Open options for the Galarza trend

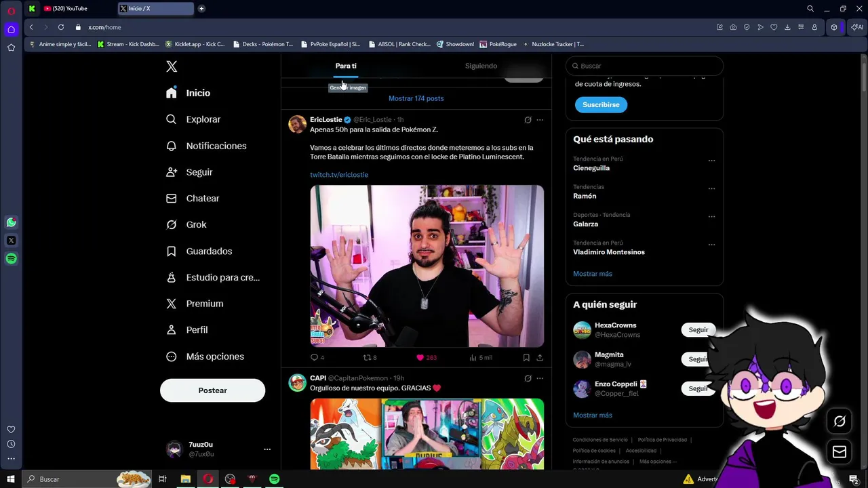point(711,217)
